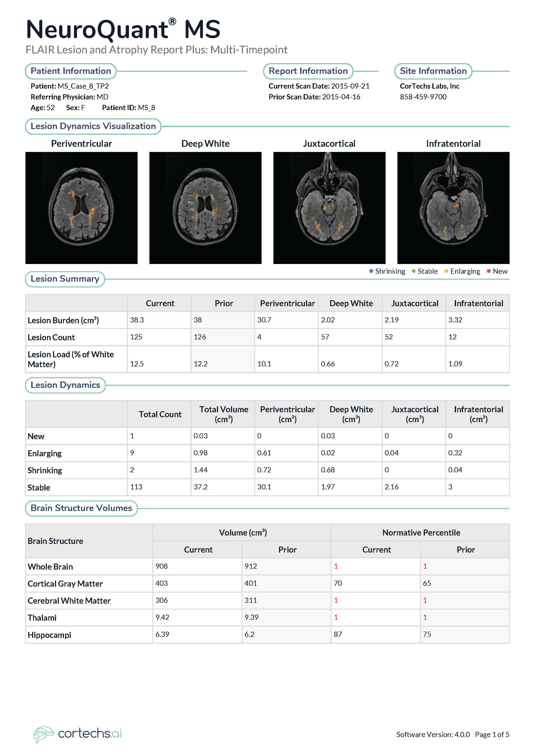Click Cerebral White Matter current volume 306
This screenshot has width=535, height=756.
tap(162, 601)
